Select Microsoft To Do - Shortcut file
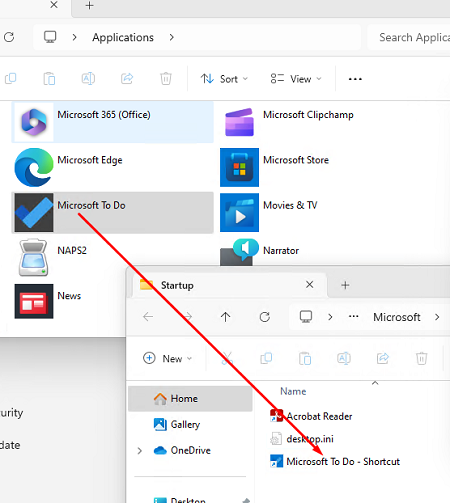The width and height of the screenshot is (450, 503). (335, 461)
